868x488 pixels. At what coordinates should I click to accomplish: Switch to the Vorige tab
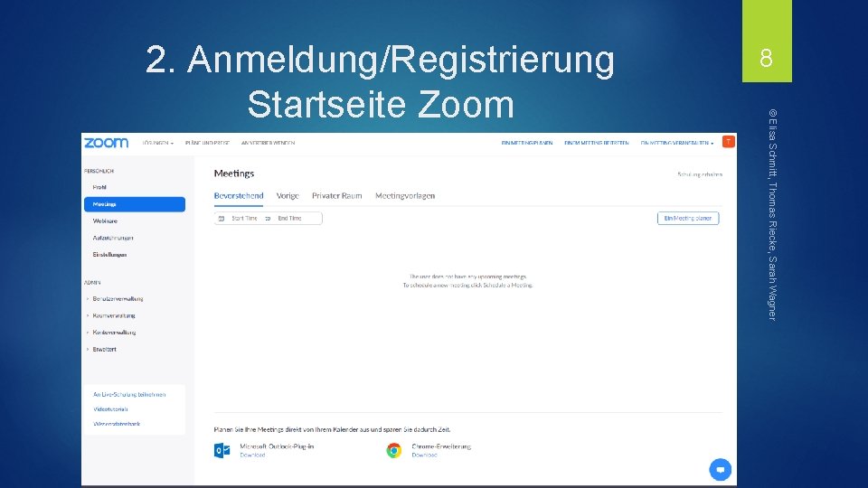(288, 195)
